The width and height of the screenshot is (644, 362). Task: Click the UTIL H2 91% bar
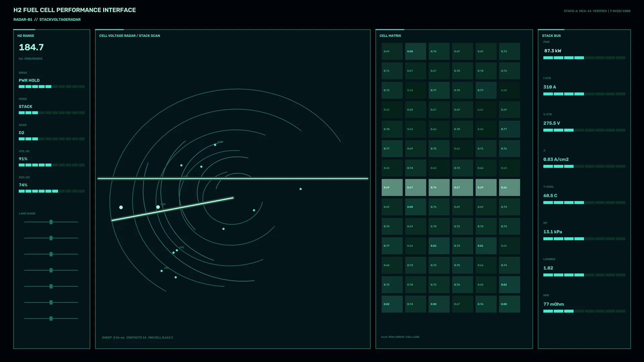click(x=52, y=165)
